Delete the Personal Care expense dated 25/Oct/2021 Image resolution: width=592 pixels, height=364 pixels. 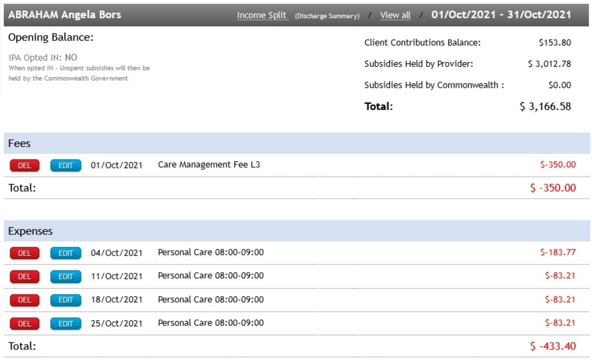pos(24,323)
